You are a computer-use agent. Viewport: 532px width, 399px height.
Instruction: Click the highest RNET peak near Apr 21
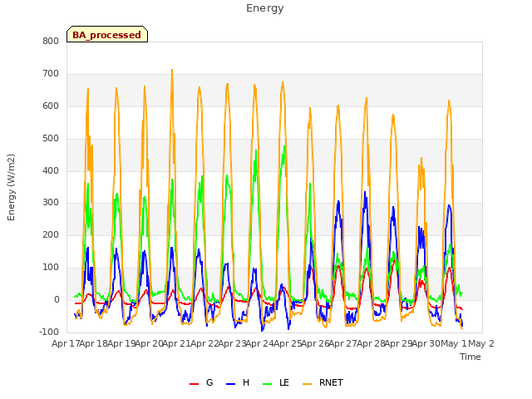pyautogui.click(x=172, y=70)
